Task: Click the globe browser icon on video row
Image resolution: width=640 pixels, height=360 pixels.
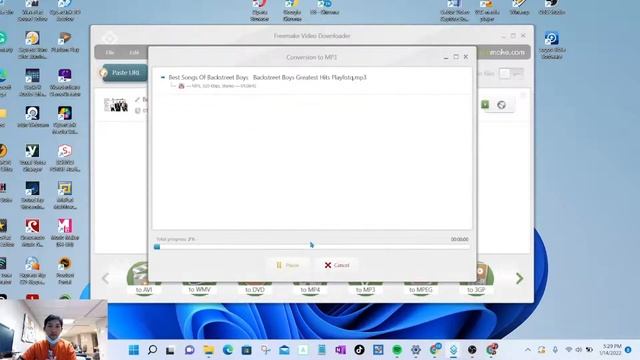Action: click(501, 105)
